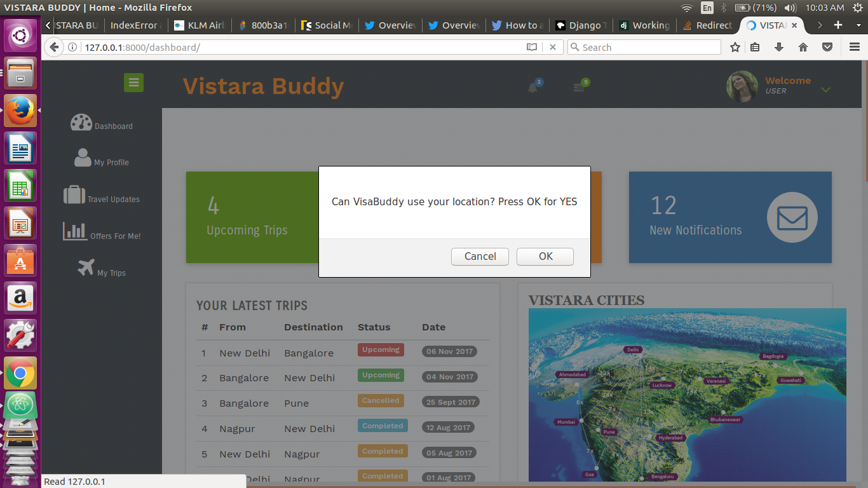Click Upcoming status for 06 Nov 2017 trip
868x488 pixels.
tap(381, 350)
